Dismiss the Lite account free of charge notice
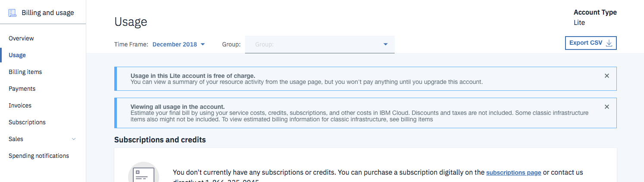The height and width of the screenshot is (182, 644). (606, 76)
